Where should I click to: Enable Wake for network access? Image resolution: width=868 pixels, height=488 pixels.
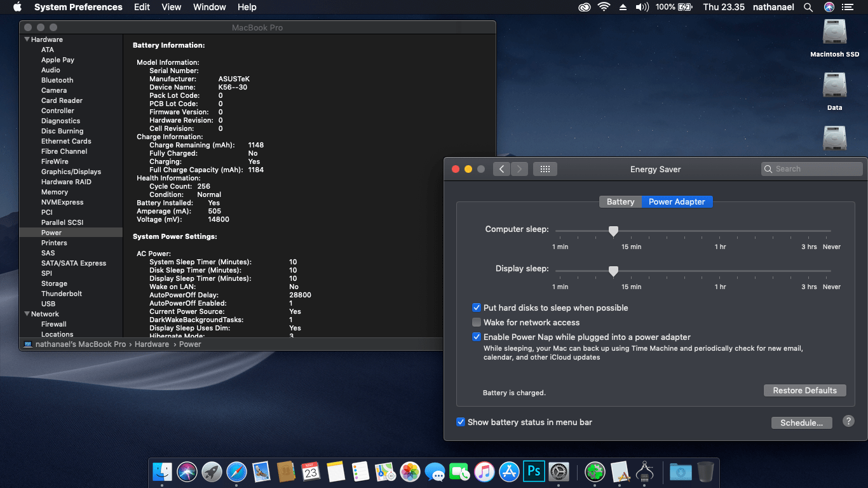[x=477, y=322]
